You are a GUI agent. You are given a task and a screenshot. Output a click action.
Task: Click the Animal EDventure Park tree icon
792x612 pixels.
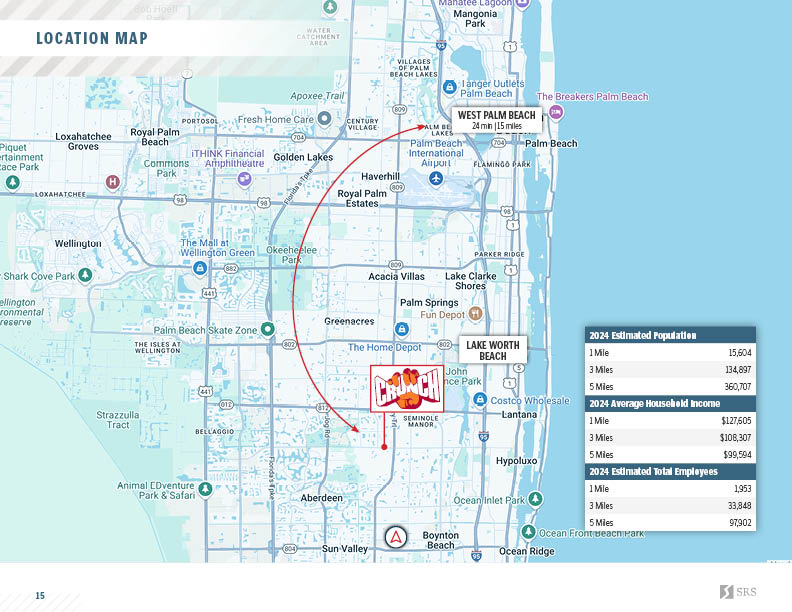[x=205, y=489]
